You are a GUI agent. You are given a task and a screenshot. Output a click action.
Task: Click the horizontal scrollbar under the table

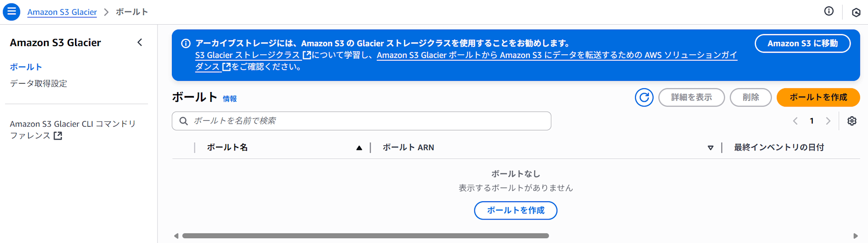365,236
